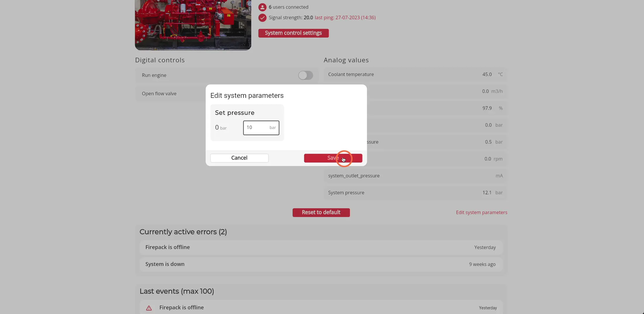Screen dimensions: 644x314
Task: Open the Edit system parameters link
Action: (x=482, y=212)
